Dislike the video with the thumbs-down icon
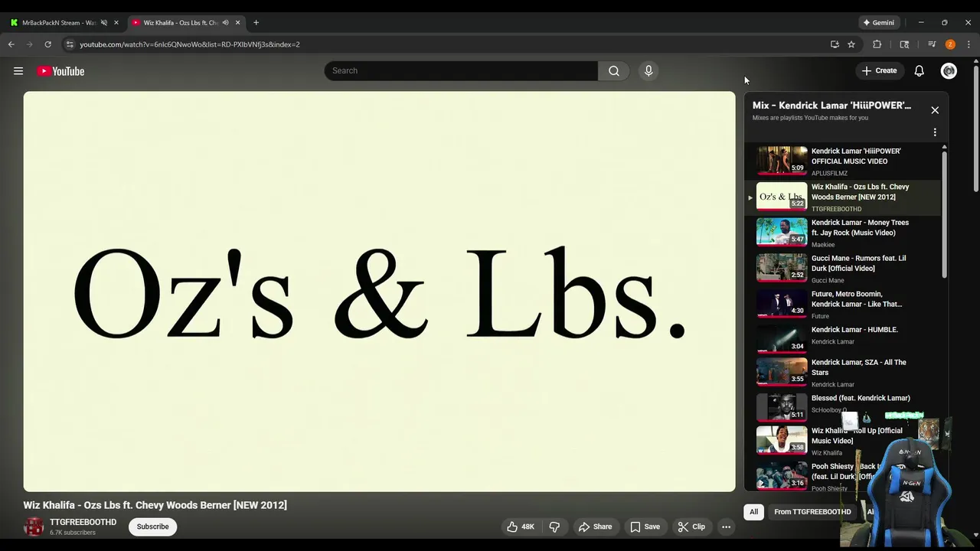Viewport: 980px width, 551px height. pos(555,527)
